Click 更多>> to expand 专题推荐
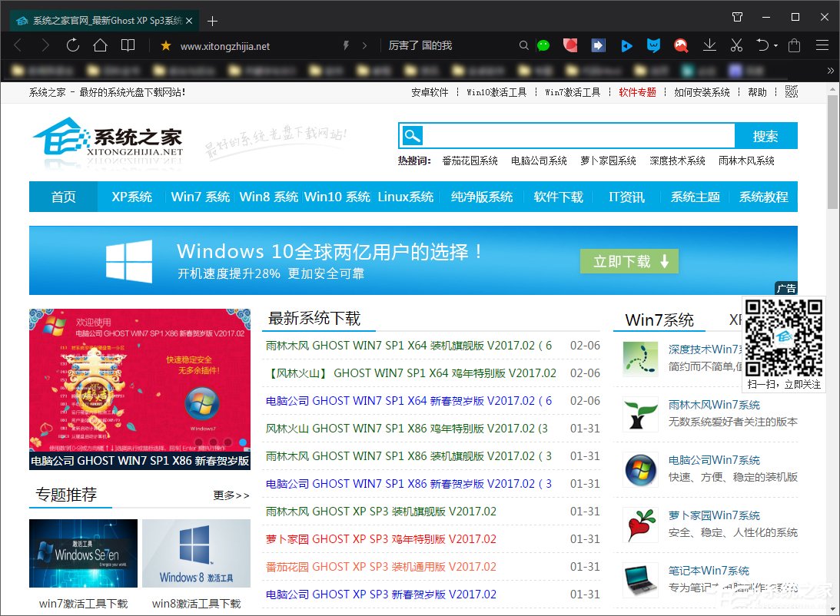This screenshot has height=616, width=840. click(x=231, y=495)
